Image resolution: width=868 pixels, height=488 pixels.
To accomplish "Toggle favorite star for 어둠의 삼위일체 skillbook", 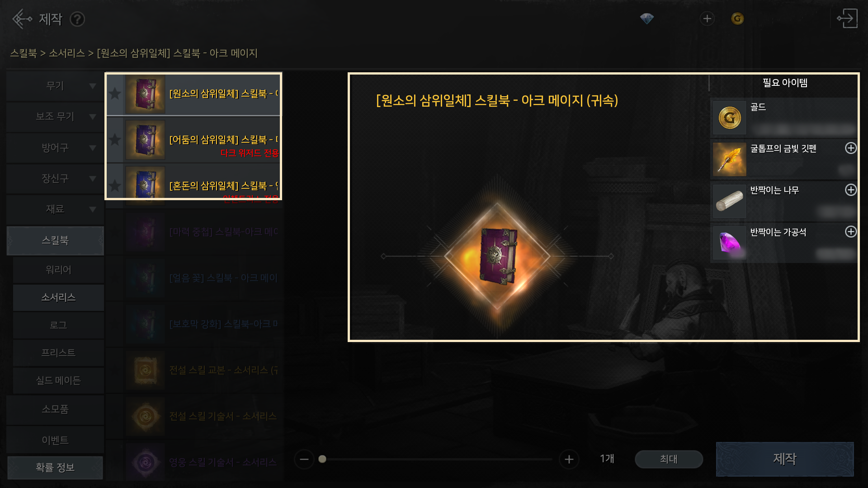I will coord(115,140).
